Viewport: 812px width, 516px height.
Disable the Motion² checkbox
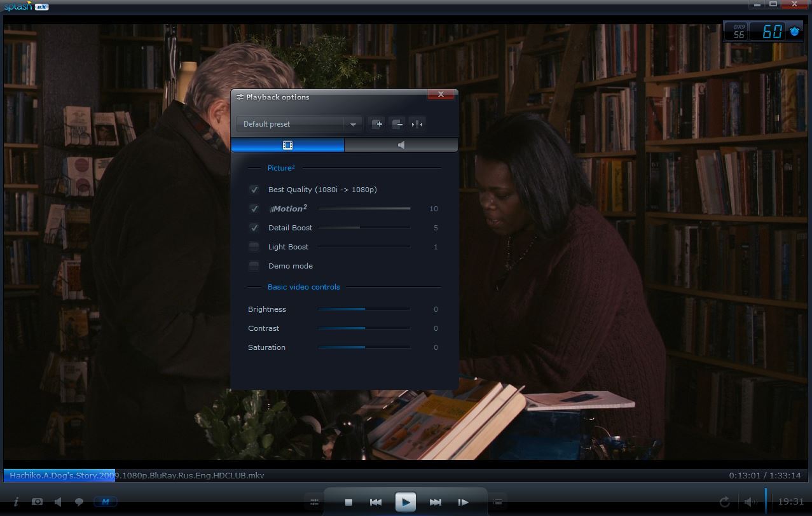(254, 209)
